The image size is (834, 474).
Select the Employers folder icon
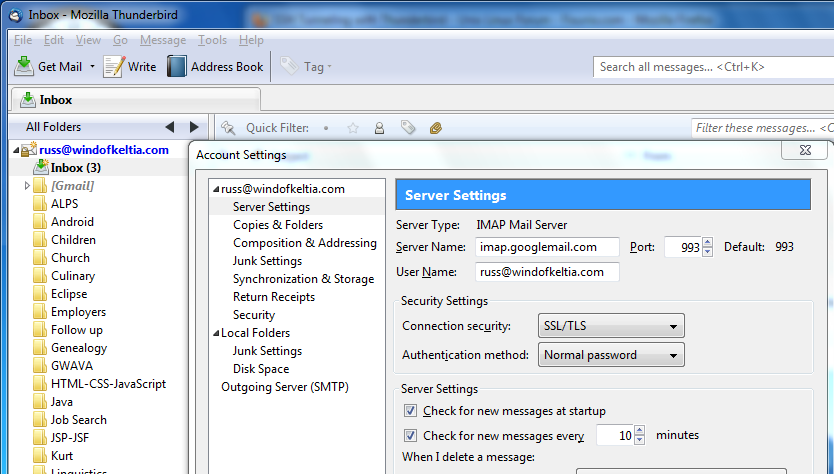tap(40, 312)
